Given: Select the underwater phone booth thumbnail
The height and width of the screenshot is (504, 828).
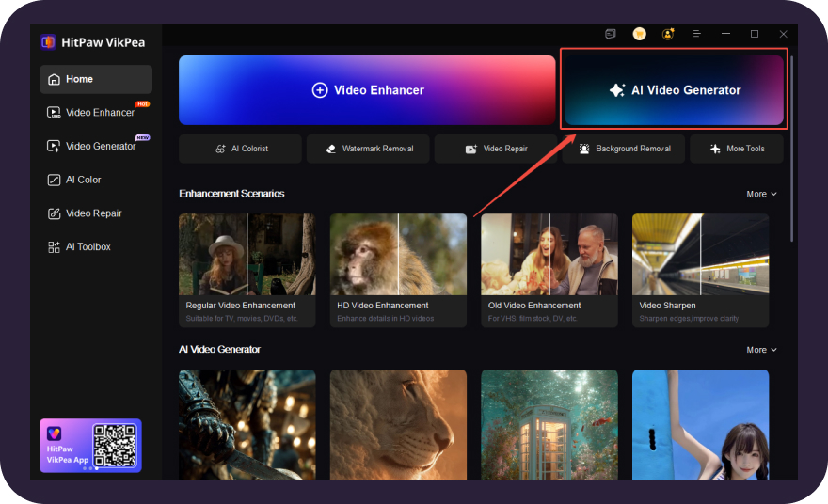Looking at the screenshot, I should [x=549, y=424].
